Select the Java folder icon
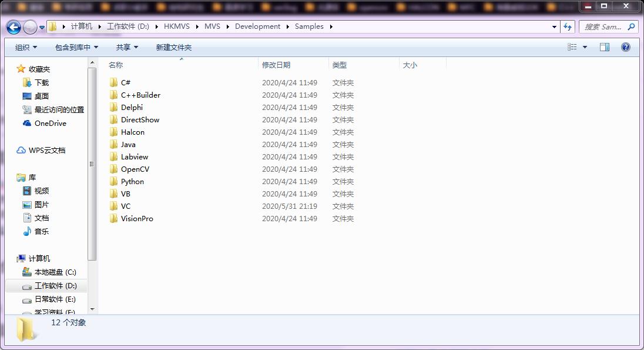The height and width of the screenshot is (350, 644). tap(114, 144)
